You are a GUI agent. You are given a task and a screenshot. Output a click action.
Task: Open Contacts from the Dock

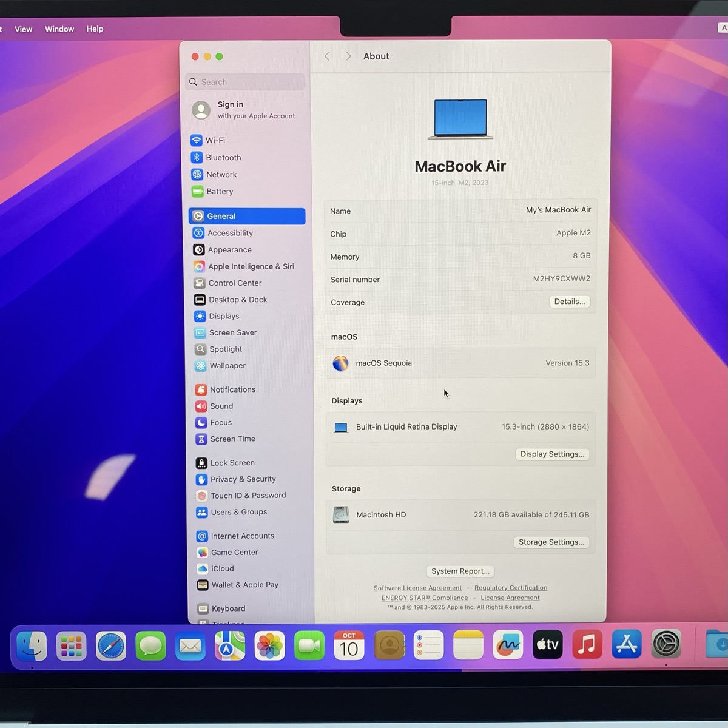[x=389, y=645]
